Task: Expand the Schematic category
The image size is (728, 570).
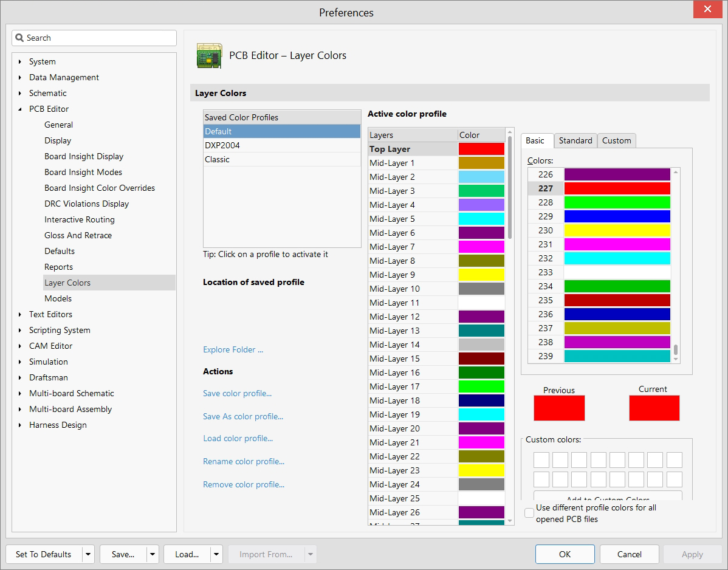Action: 19,93
